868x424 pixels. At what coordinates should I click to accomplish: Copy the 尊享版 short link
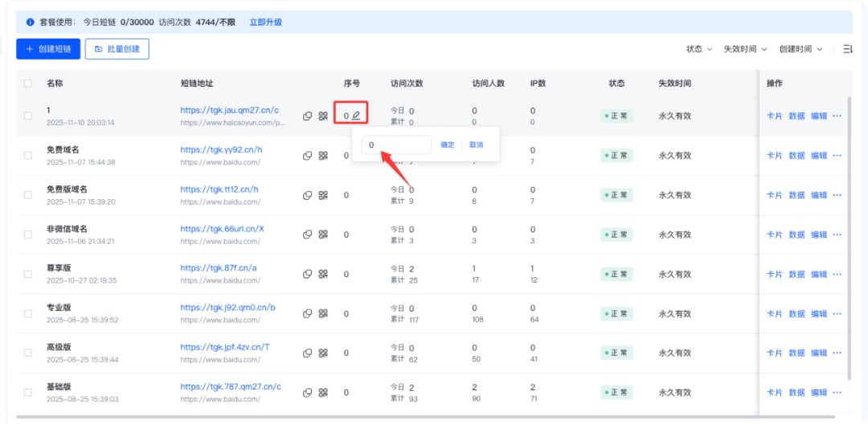point(307,274)
